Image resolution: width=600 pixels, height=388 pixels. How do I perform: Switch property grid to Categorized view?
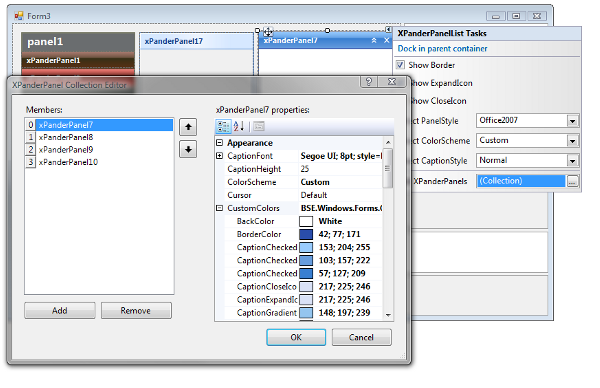pos(223,126)
